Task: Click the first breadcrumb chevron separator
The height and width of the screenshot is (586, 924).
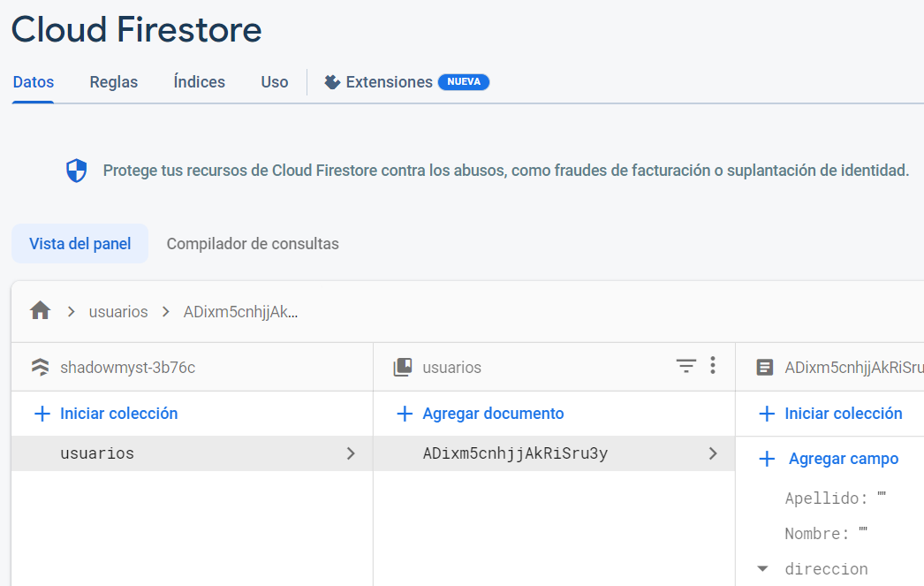Action: (72, 311)
